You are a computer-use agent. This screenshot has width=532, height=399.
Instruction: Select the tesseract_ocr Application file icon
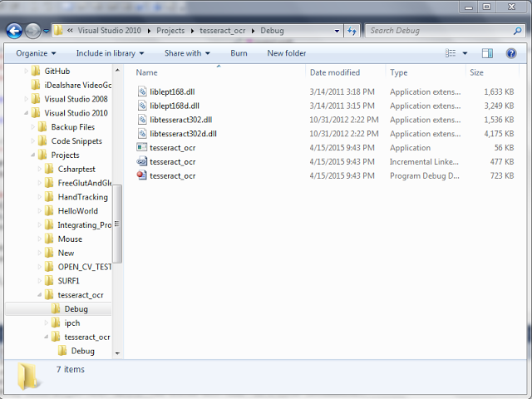142,148
